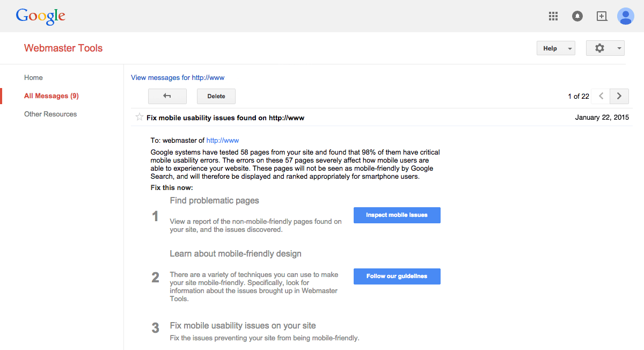Viewport: 644px width, 350px height.
Task: Click Follow our guidelines button
Action: pos(397,276)
